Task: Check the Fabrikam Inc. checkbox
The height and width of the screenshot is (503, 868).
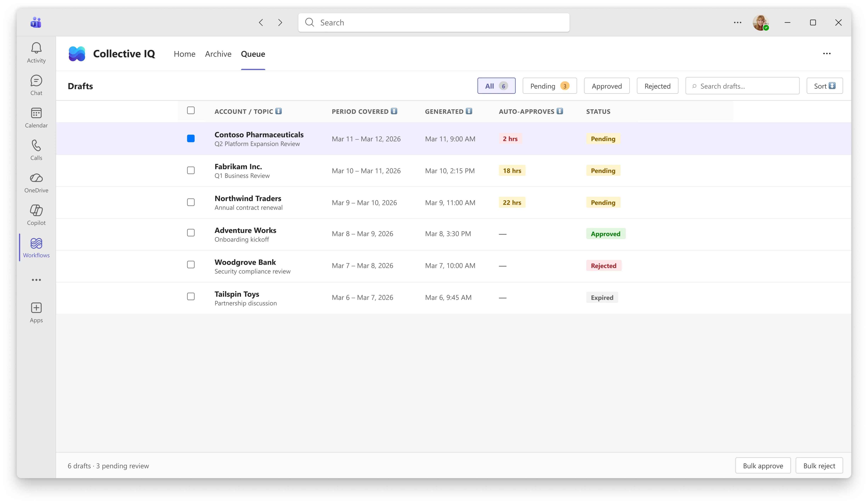Action: point(191,170)
